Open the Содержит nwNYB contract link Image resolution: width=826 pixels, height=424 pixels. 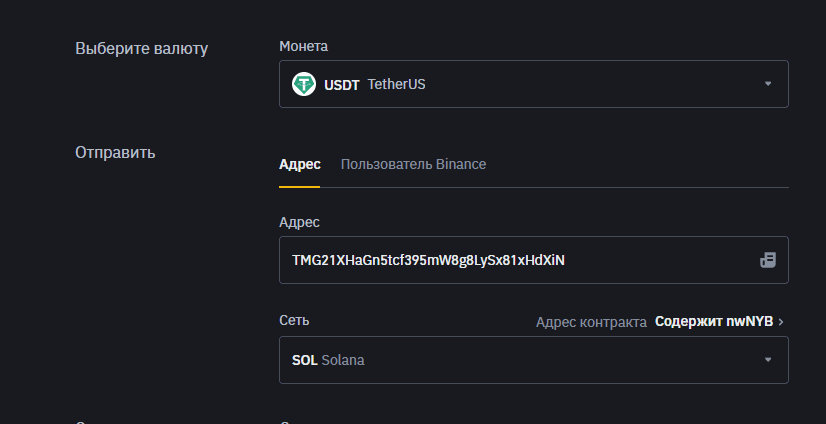coord(714,322)
